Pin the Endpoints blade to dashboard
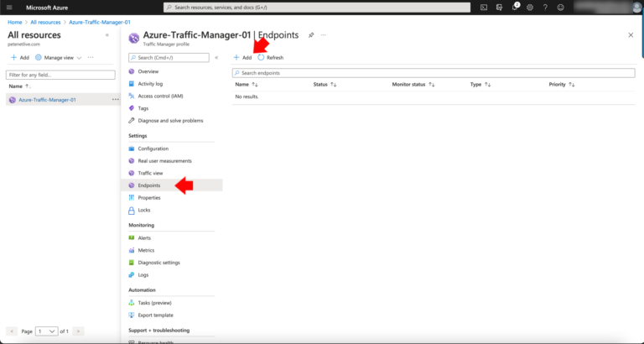 pos(311,35)
